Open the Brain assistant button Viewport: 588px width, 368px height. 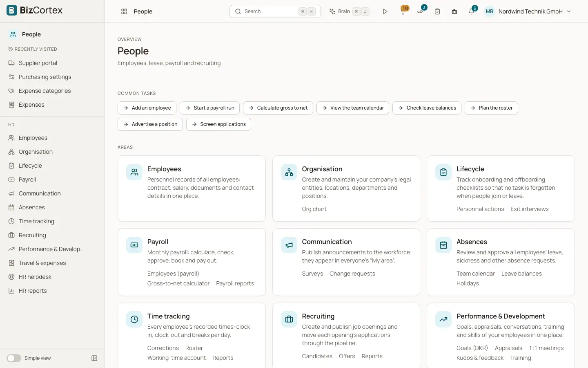pyautogui.click(x=350, y=11)
